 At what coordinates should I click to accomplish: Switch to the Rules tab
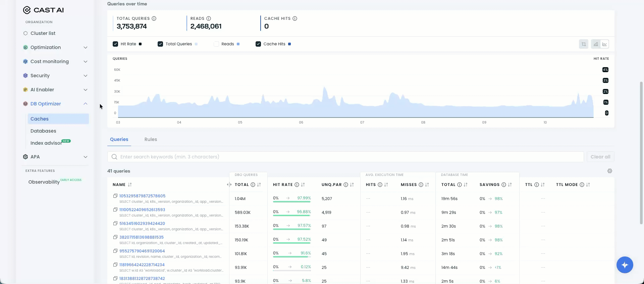[151, 139]
